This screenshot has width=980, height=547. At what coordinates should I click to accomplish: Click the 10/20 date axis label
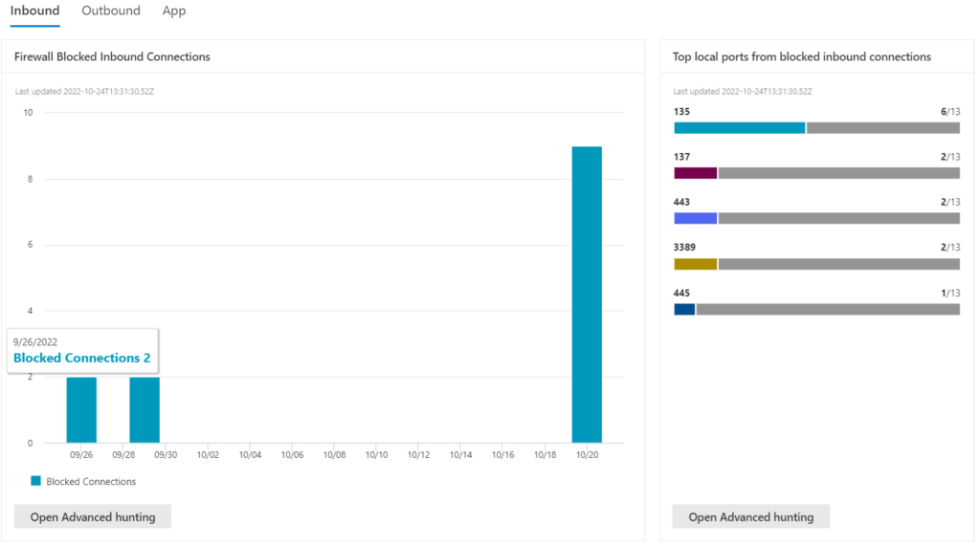click(x=587, y=456)
